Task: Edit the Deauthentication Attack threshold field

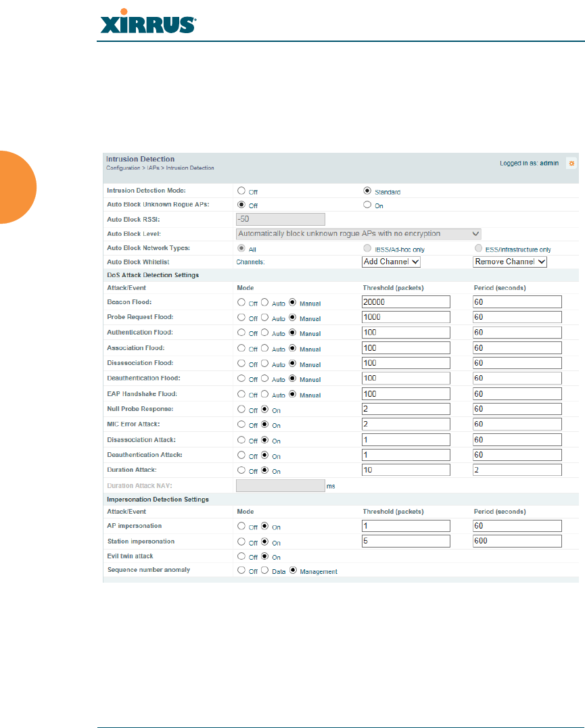Action: 406,455
